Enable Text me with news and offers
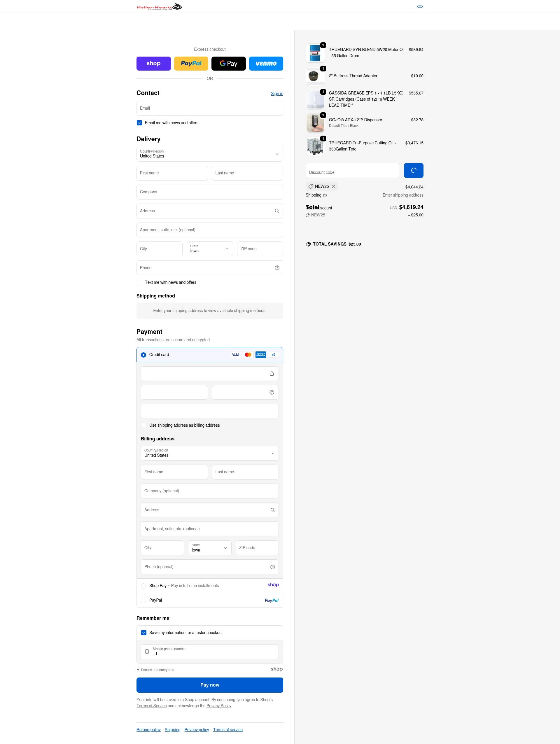This screenshot has height=744, width=560. point(139,282)
